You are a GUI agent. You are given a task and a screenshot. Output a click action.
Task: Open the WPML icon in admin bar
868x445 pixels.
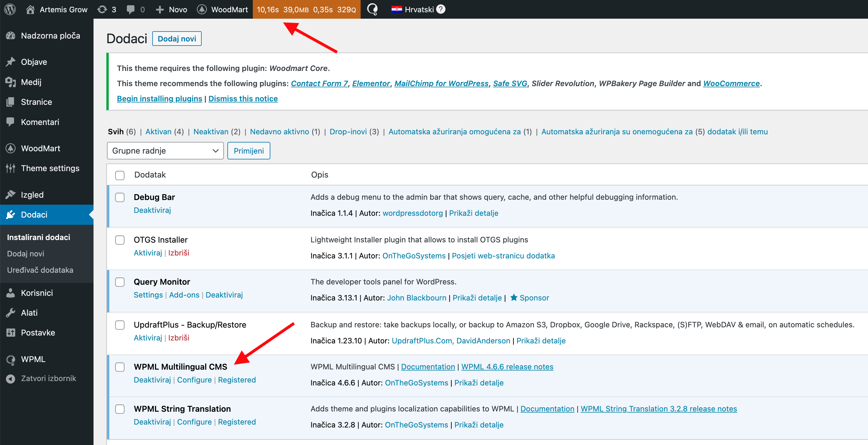[x=372, y=9]
